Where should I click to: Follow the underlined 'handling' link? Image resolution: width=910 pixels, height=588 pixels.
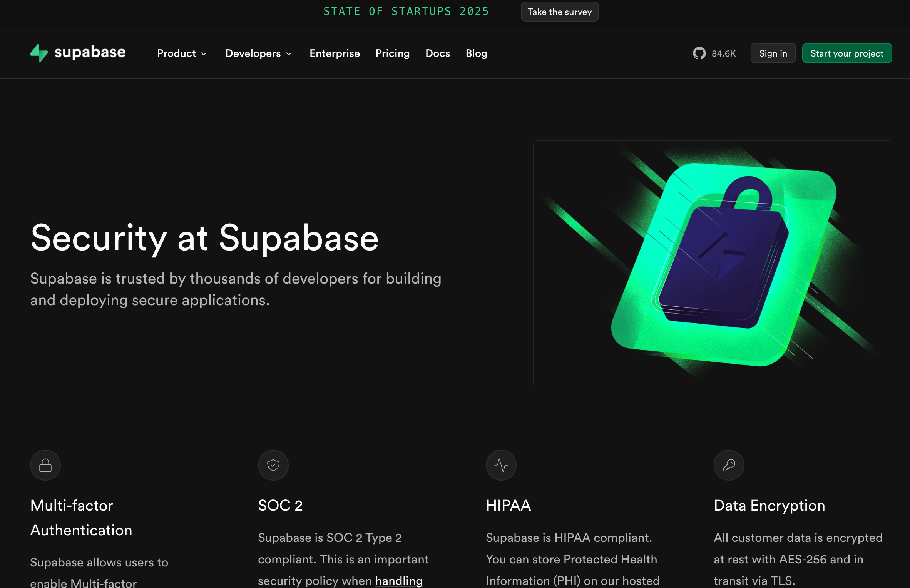click(x=399, y=580)
